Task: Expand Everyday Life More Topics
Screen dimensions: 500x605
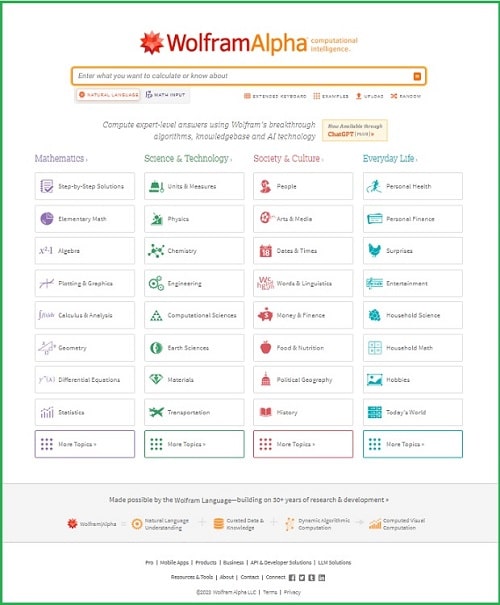Action: (413, 444)
